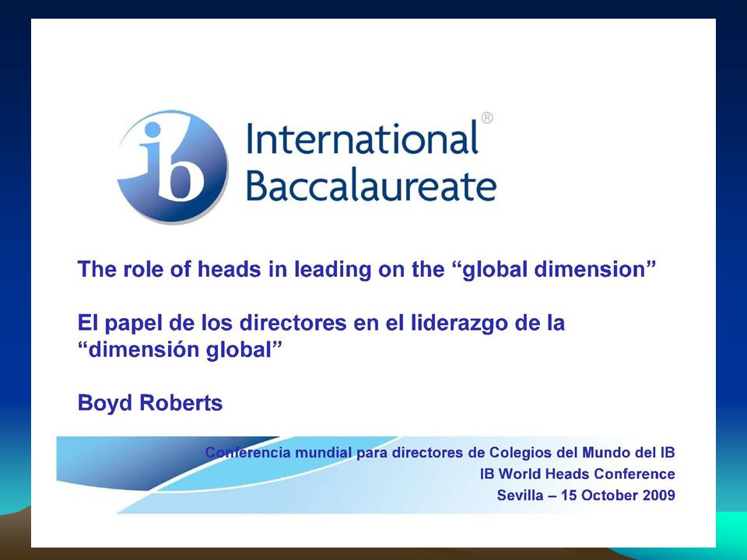
Task: Select the Spanish title 'El papel de los directores'
Action: (x=321, y=323)
